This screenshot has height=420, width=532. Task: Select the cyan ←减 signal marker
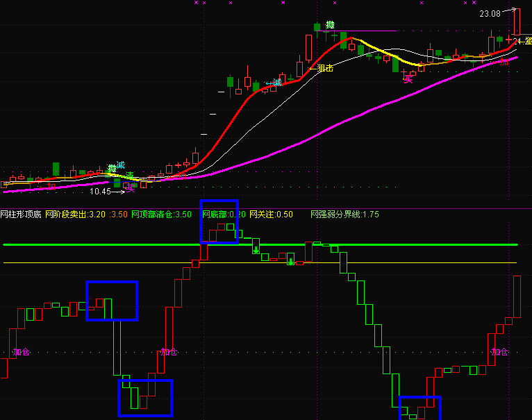point(274,83)
